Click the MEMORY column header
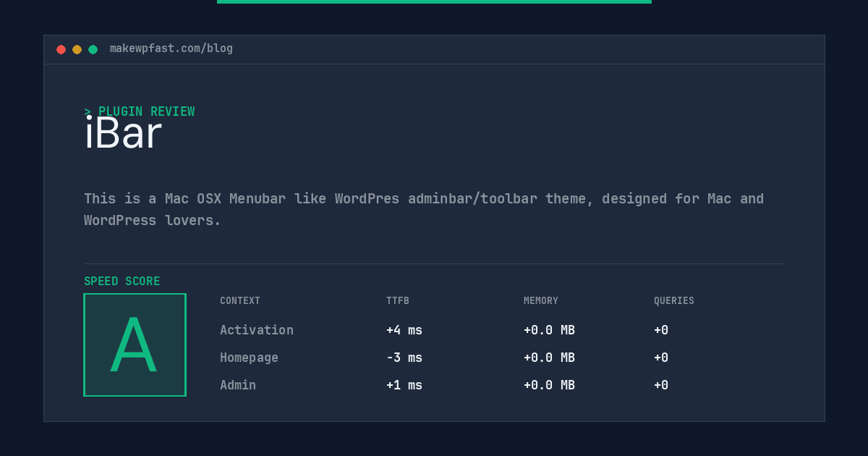 coord(541,301)
